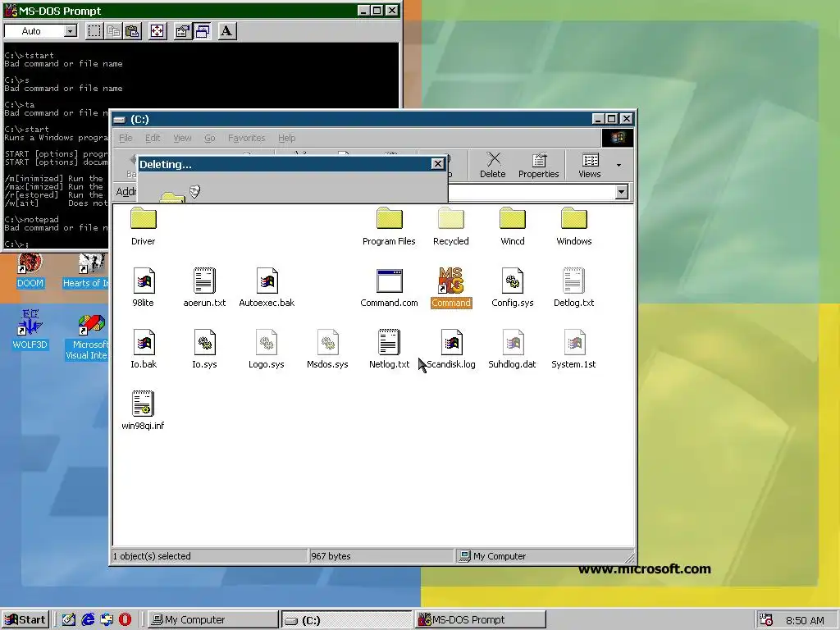Open the Address bar dropdown arrow
This screenshot has height=630, width=840.
coord(622,192)
